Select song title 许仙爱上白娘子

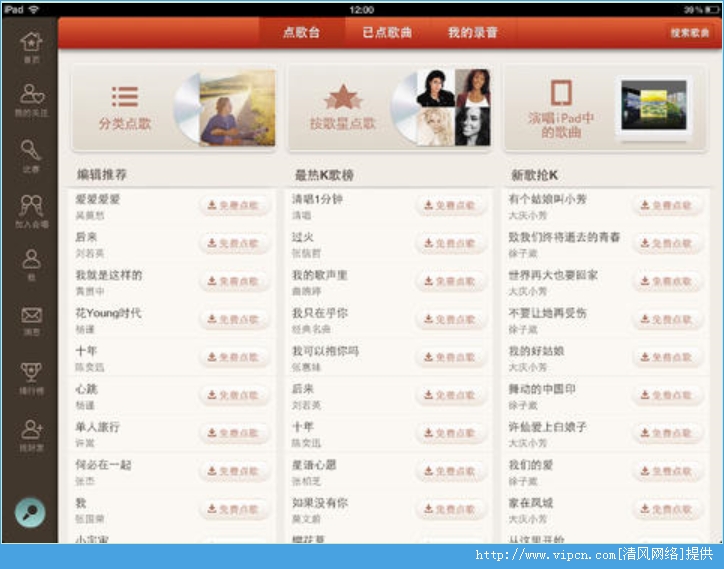(x=548, y=427)
